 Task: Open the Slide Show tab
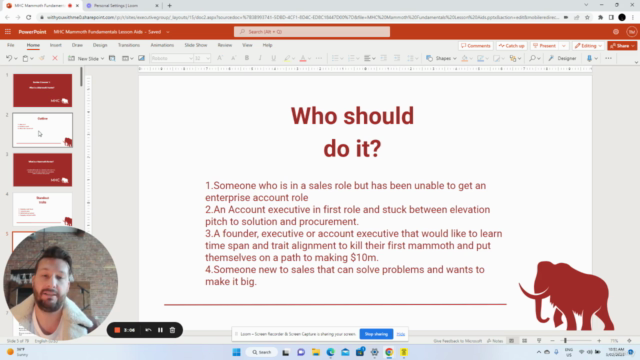point(196,45)
